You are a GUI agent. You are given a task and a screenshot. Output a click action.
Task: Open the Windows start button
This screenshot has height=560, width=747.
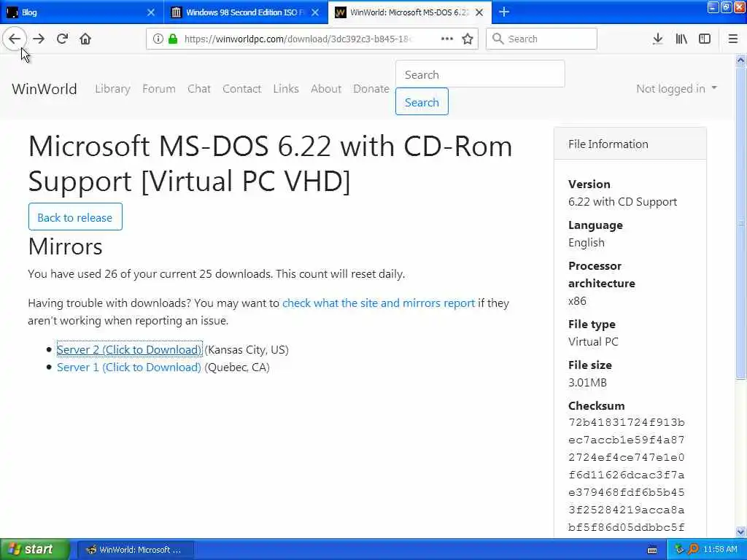(35, 549)
